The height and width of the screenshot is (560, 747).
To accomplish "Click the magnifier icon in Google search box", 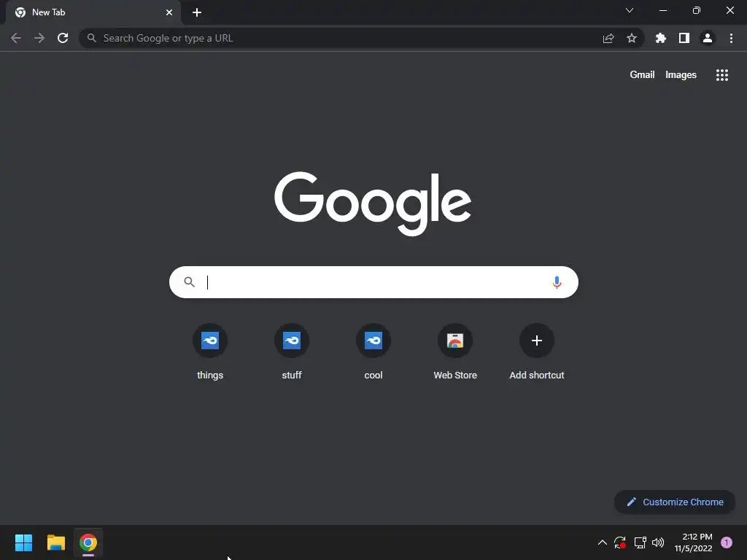I will [x=189, y=282].
